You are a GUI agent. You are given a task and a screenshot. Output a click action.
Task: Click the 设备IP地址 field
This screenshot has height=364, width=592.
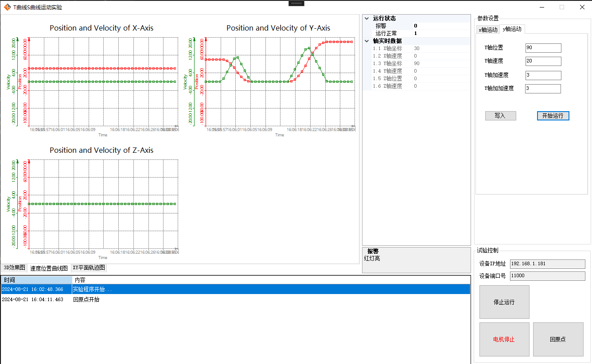coord(547,264)
